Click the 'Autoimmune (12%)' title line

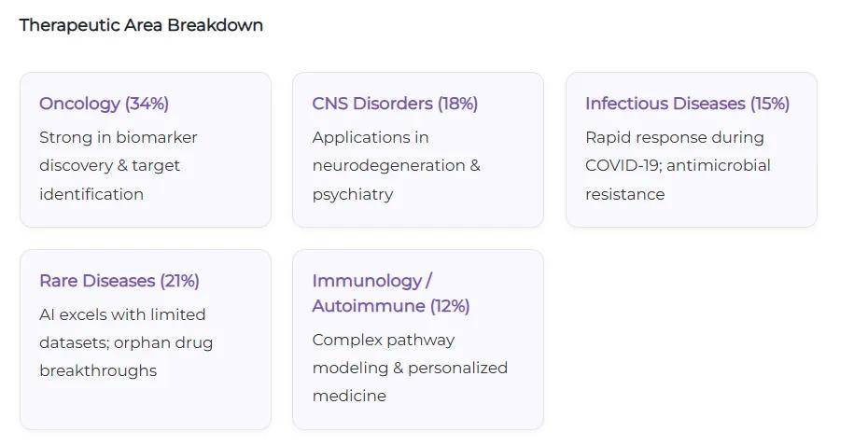click(391, 306)
